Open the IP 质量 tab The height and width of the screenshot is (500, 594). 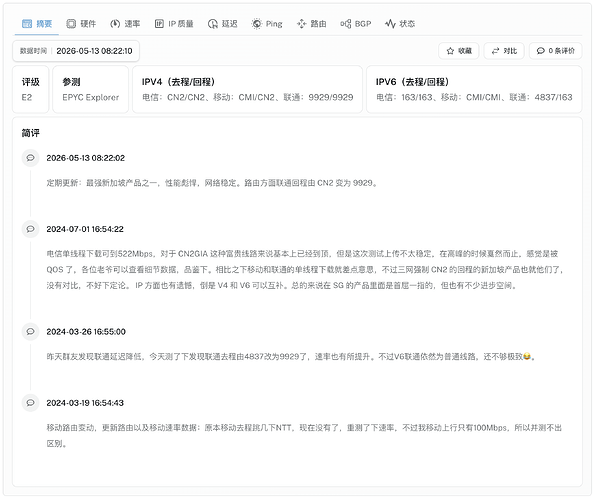click(x=174, y=24)
